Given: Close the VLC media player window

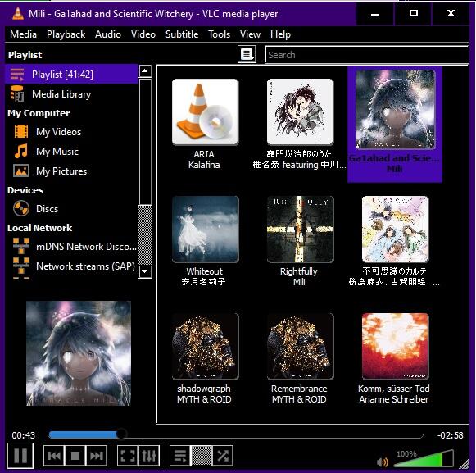Looking at the screenshot, I should [x=451, y=13].
